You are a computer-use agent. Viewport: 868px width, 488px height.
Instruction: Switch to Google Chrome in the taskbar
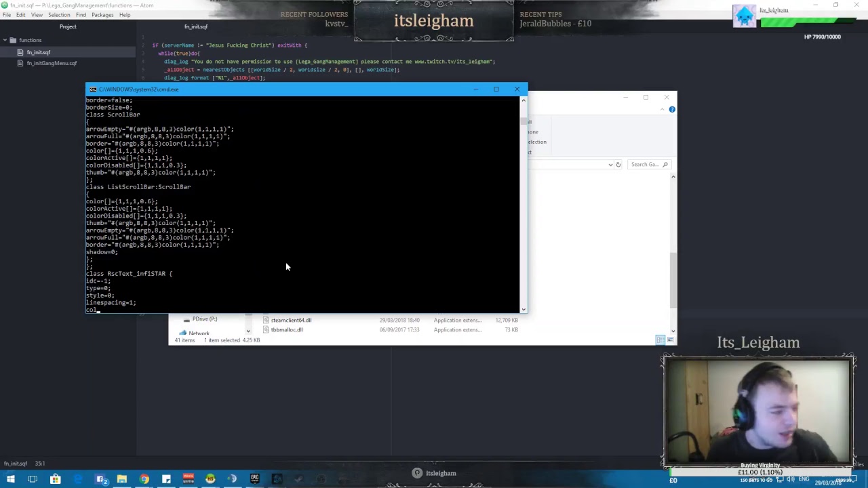point(144,480)
